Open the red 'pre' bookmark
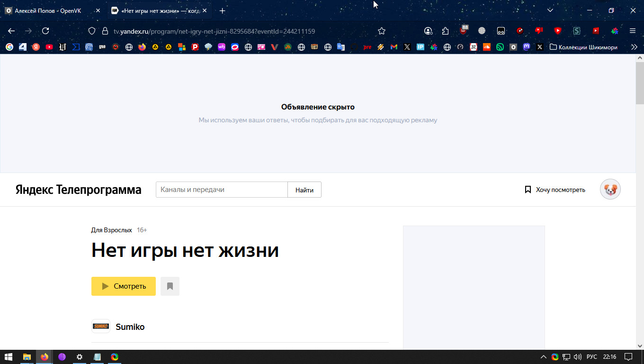The image size is (644, 364). click(x=367, y=47)
